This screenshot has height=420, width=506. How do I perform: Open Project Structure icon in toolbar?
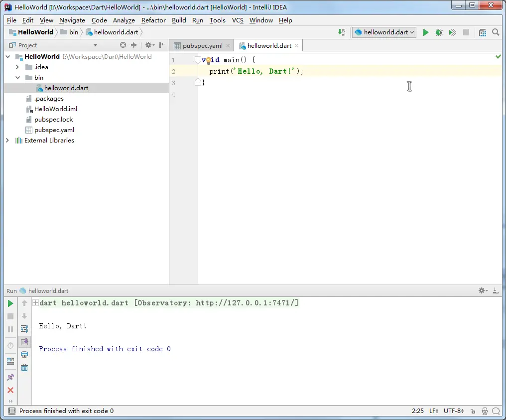pos(483,32)
